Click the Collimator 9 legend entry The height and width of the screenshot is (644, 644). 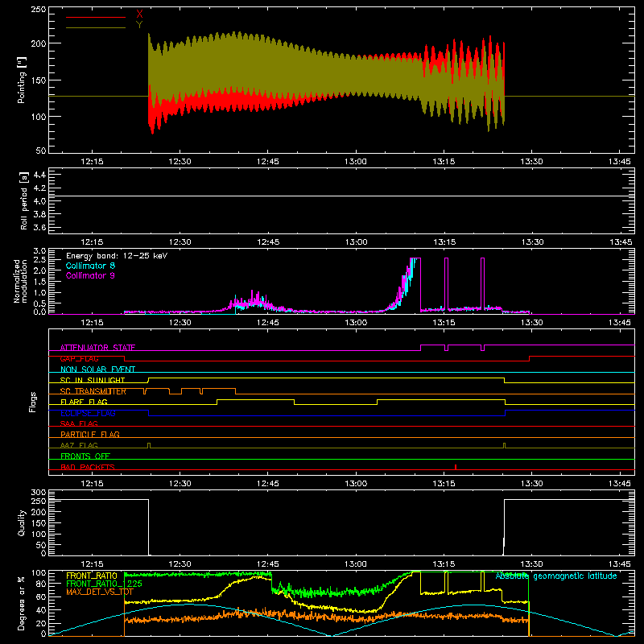tap(90, 275)
